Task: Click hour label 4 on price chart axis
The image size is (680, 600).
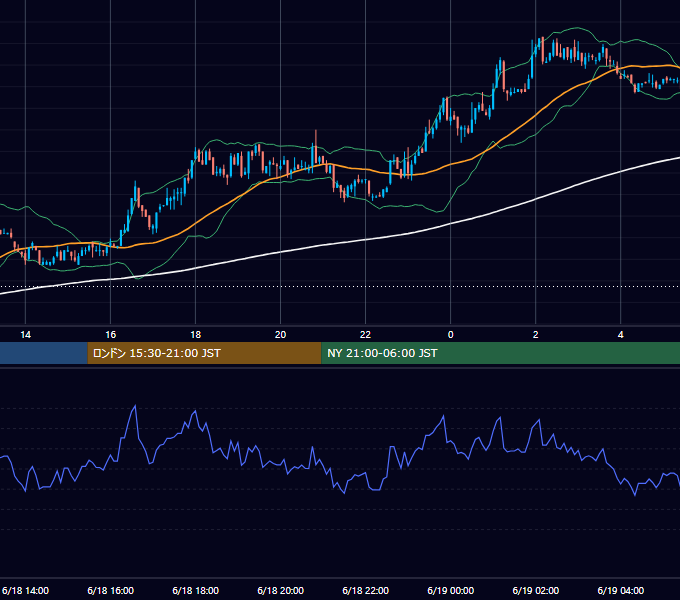Action: pos(621,335)
